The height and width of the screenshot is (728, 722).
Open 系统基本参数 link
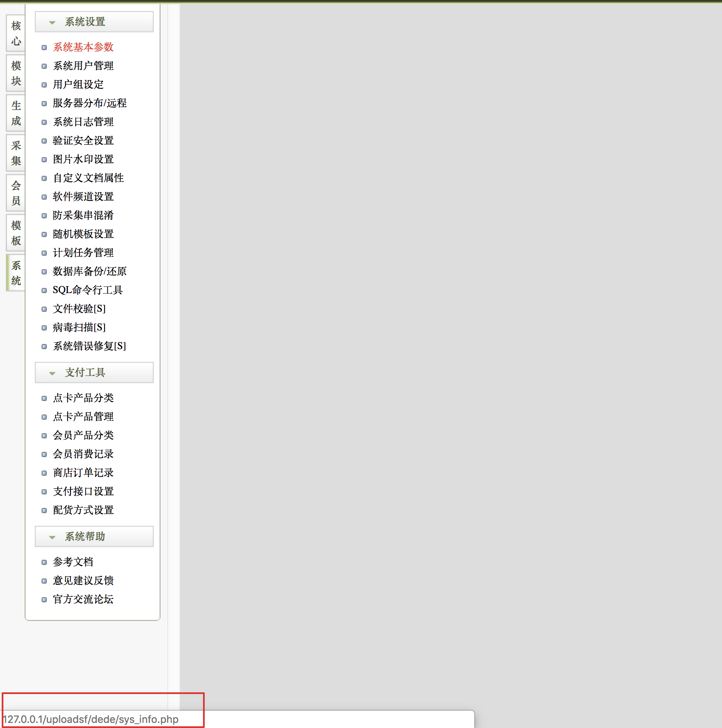coord(83,47)
